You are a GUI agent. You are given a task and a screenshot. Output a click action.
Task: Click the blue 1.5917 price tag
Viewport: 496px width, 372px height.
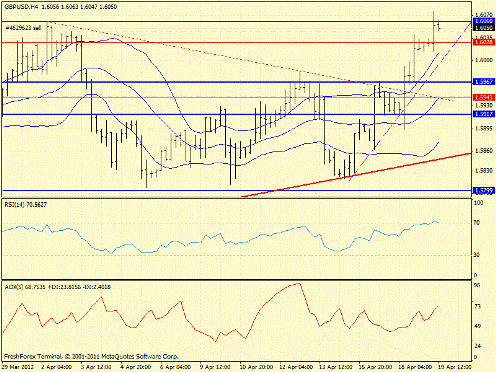point(484,114)
